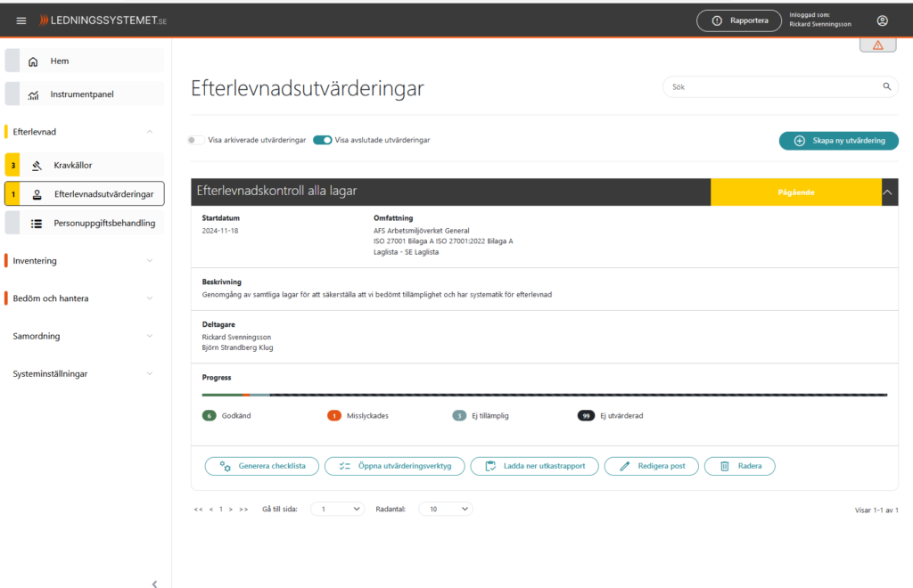
Task: Click the Kravkällor gavel icon
Action: (x=37, y=165)
